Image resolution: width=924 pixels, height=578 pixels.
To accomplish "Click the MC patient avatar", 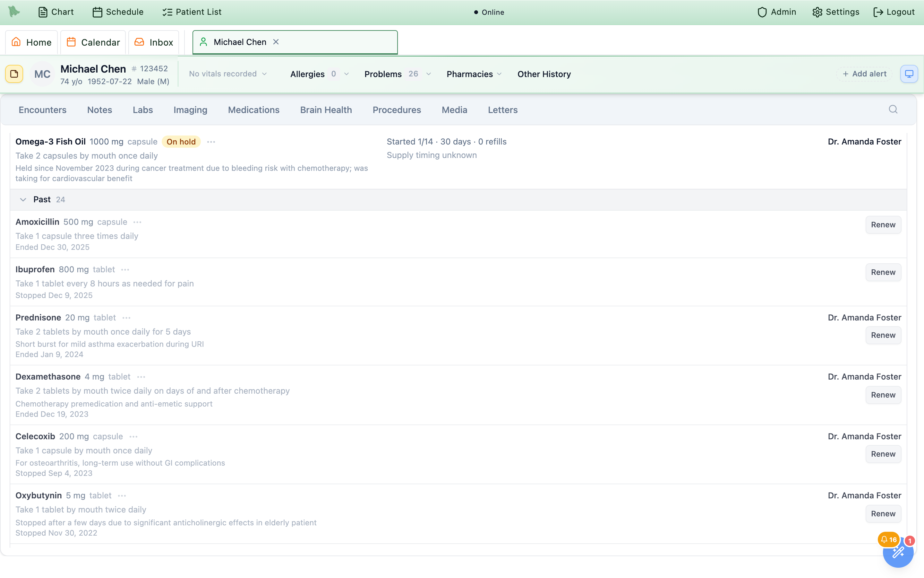I will pos(42,74).
